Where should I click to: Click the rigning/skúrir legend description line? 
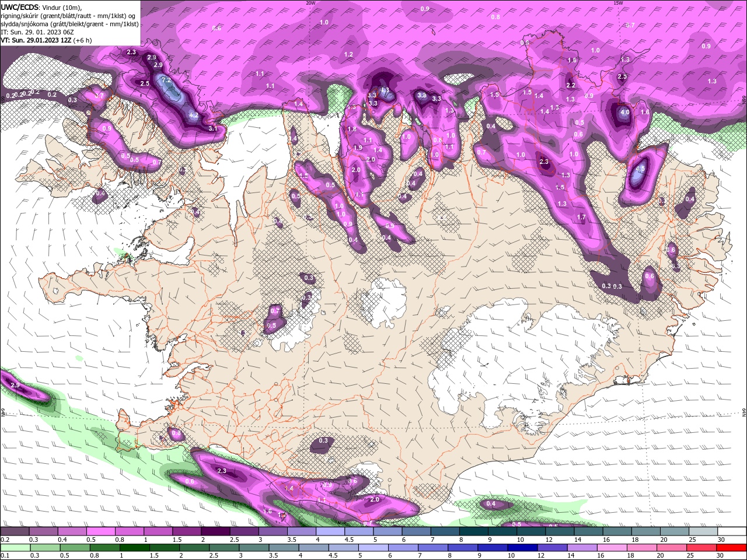point(69,16)
